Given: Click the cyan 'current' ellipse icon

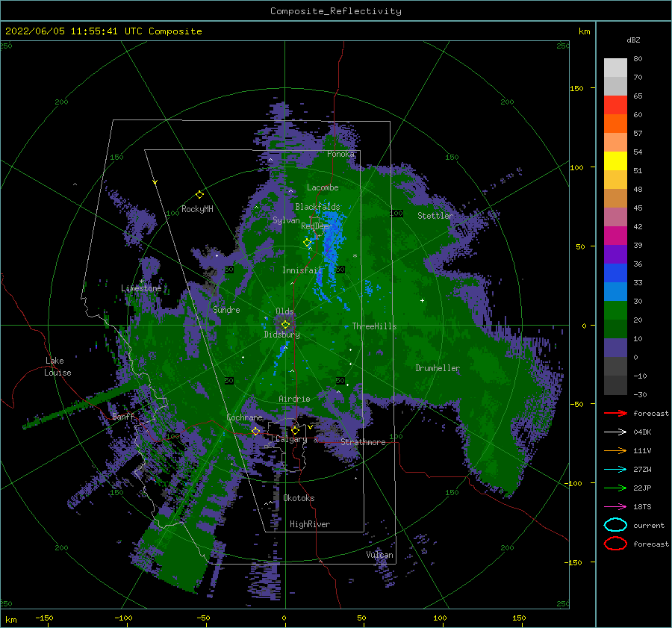Looking at the screenshot, I should (615, 525).
